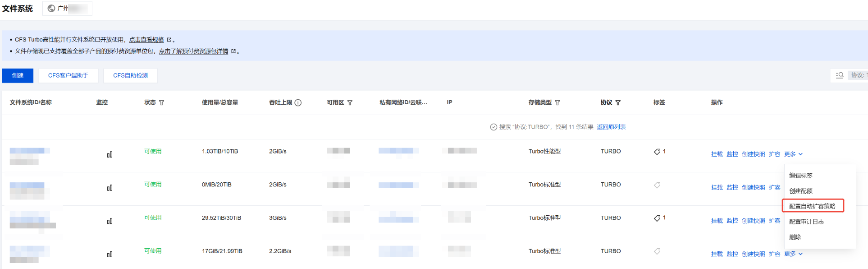Click 创建快照 in the 0MiB/20TiB row
Image resolution: width=868 pixels, height=269 pixels.
753,188
